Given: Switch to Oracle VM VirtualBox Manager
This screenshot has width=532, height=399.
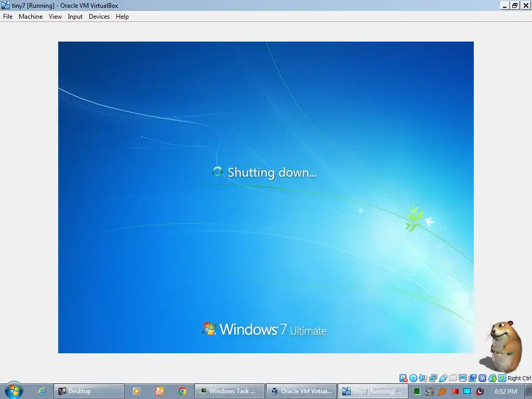Looking at the screenshot, I should [x=301, y=391].
